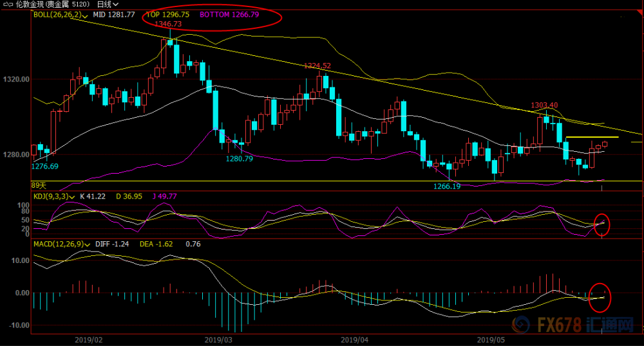Click the 1346.73 peak price label
This screenshot has width=644, height=346.
(168, 24)
